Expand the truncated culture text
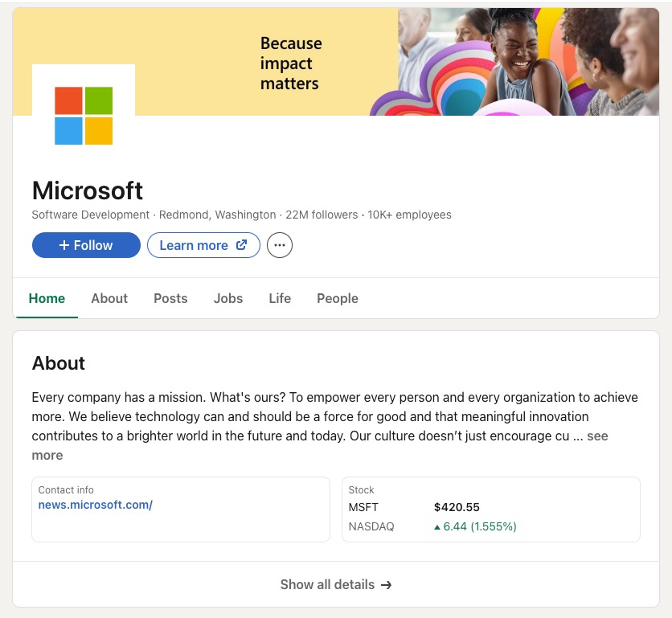 click(x=47, y=455)
